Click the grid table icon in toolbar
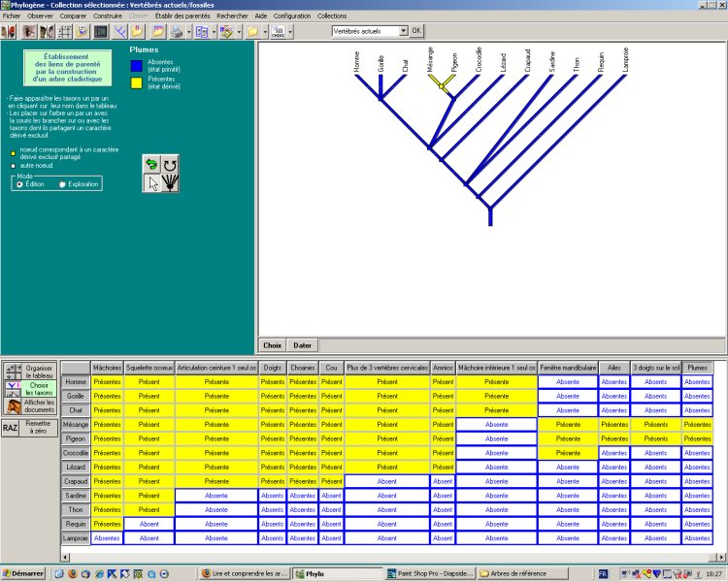The width and height of the screenshot is (728, 582). point(65,32)
